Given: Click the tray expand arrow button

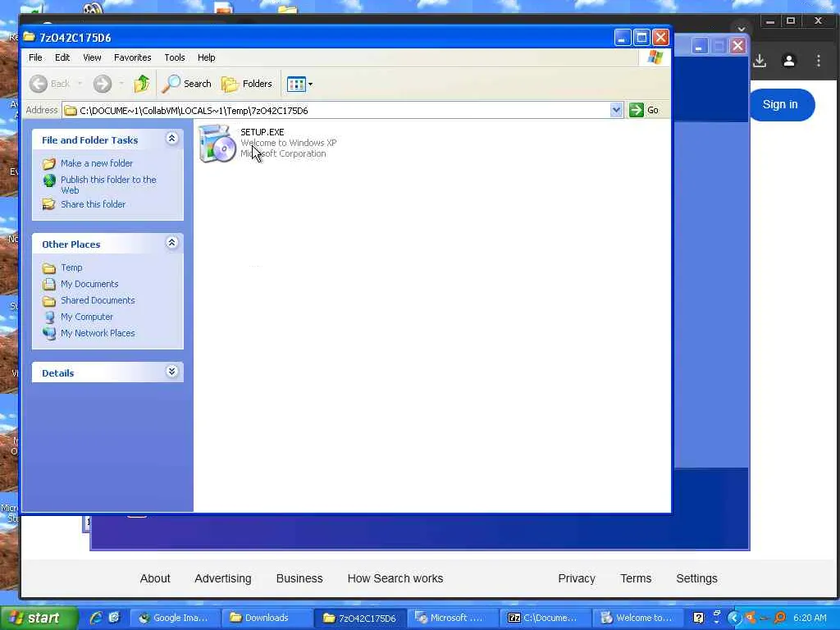Looking at the screenshot, I should point(734,619).
